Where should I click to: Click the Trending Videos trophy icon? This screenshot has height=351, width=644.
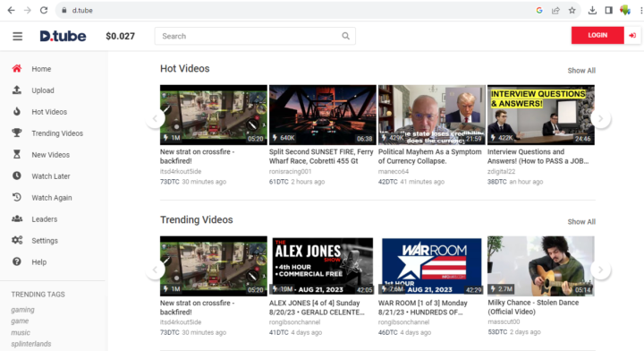17,133
